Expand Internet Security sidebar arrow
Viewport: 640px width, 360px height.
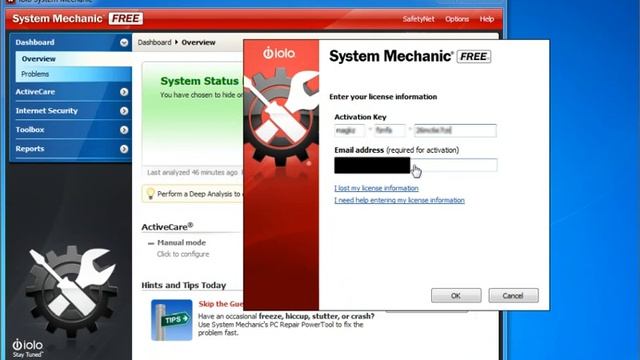coord(124,111)
